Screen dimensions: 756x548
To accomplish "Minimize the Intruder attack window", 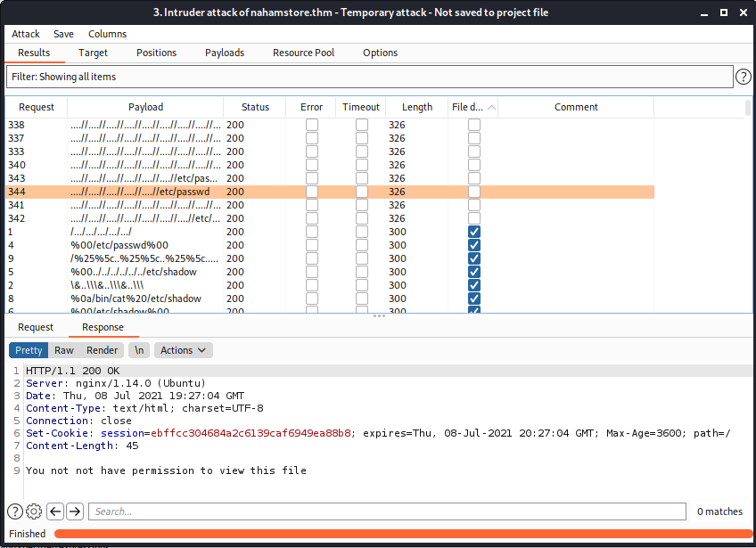I will (704, 13).
